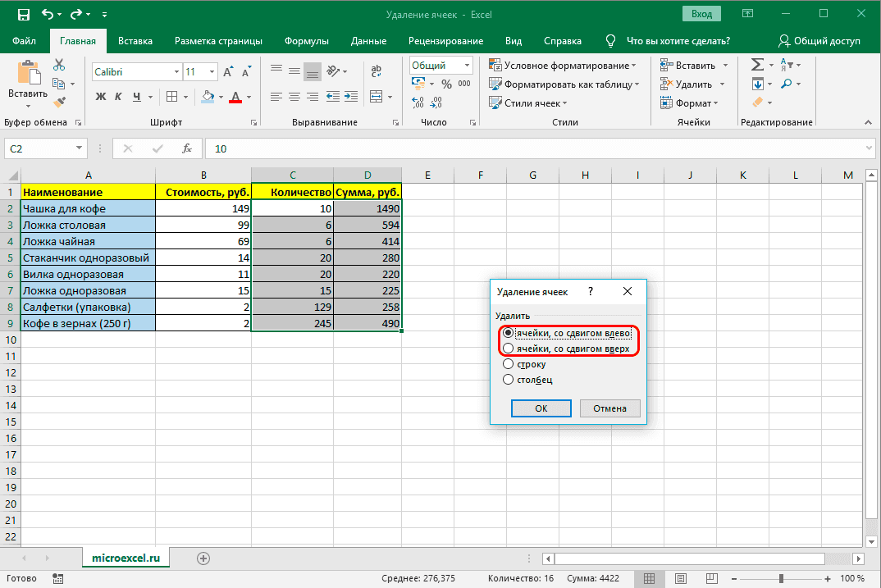The image size is (881, 588).
Task: Click the percent style icon
Action: click(x=446, y=84)
